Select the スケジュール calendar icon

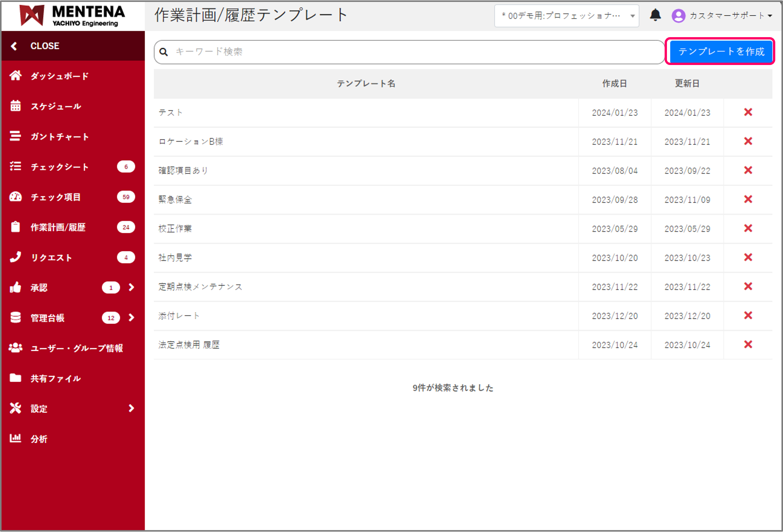pyautogui.click(x=15, y=106)
